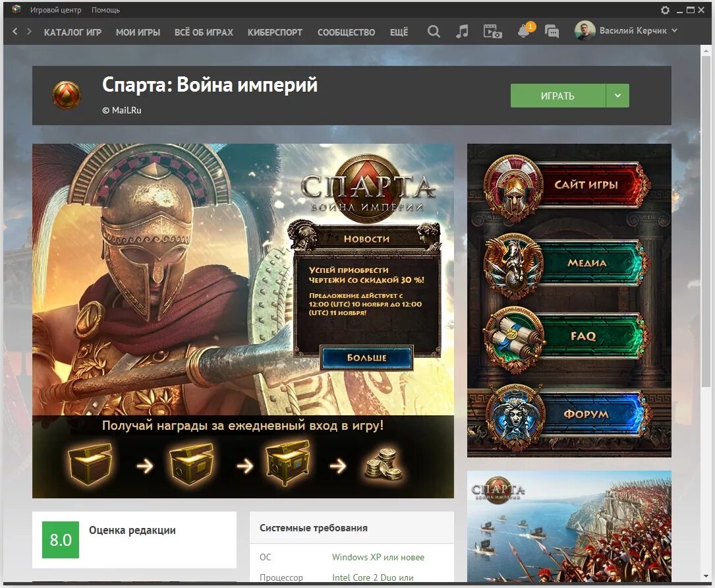Expand the dropdown arrow next to Играть
The height and width of the screenshot is (588, 715).
tap(617, 96)
